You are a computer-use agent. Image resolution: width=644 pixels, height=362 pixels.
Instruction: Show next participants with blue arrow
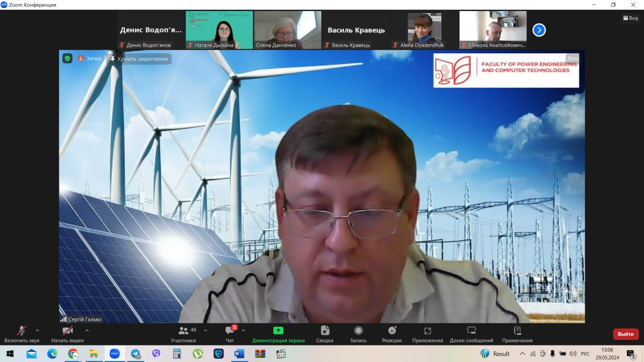(x=539, y=30)
